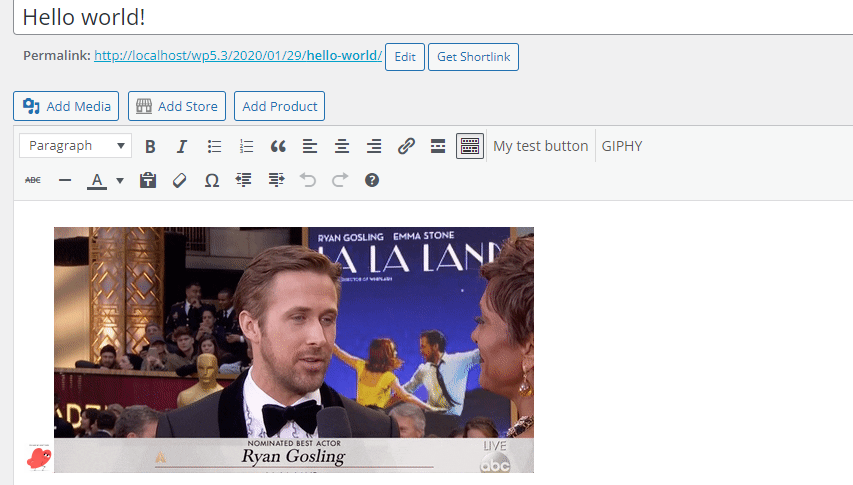This screenshot has height=485, width=853.
Task: Insert a special character
Action: (212, 180)
